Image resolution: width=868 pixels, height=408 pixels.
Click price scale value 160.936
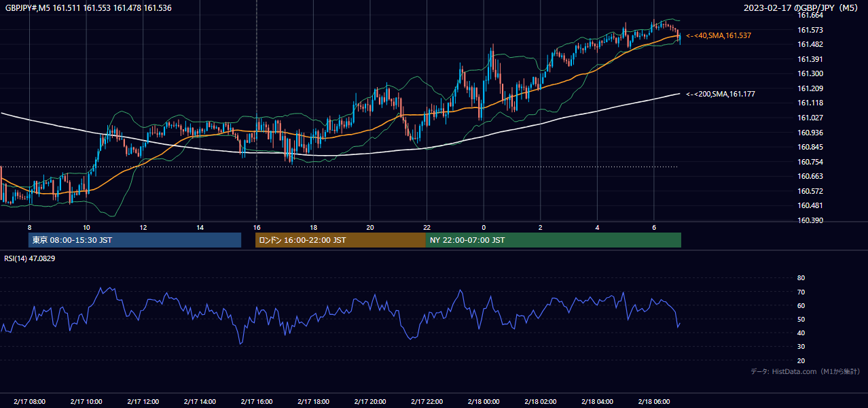810,133
